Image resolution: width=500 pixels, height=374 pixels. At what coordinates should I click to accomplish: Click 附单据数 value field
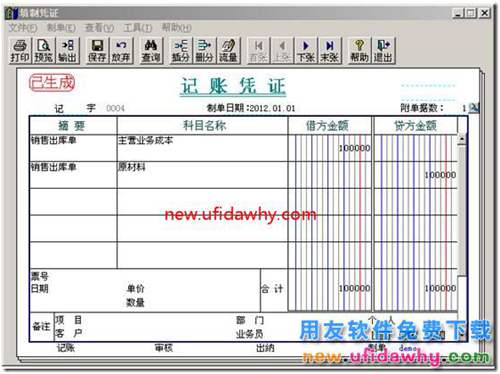pyautogui.click(x=464, y=108)
